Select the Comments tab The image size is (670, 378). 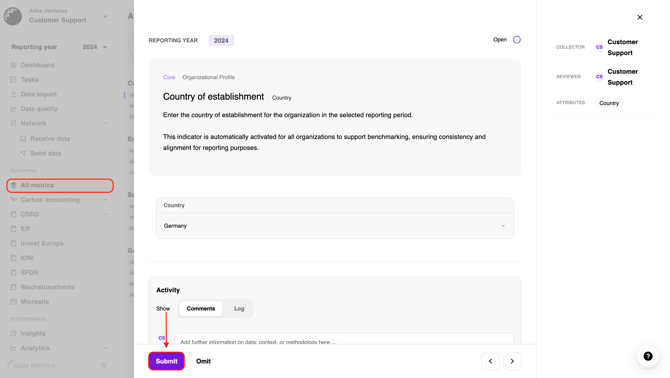201,308
